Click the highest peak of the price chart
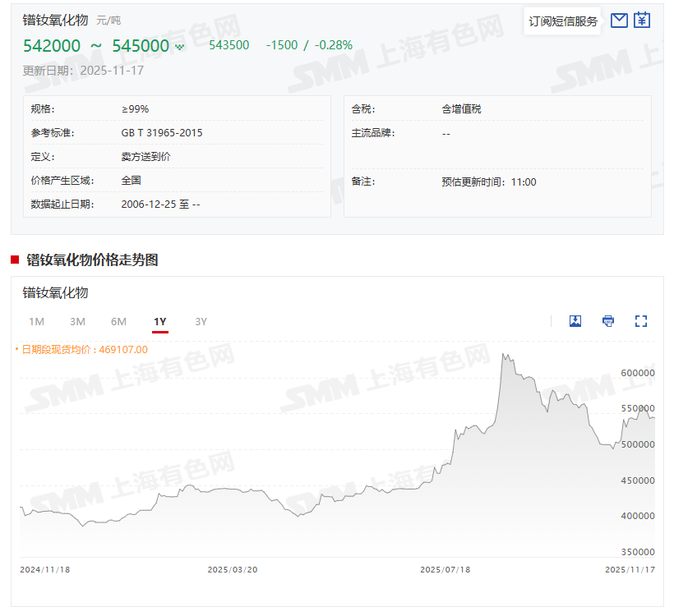The width and height of the screenshot is (674, 616). coord(503,354)
